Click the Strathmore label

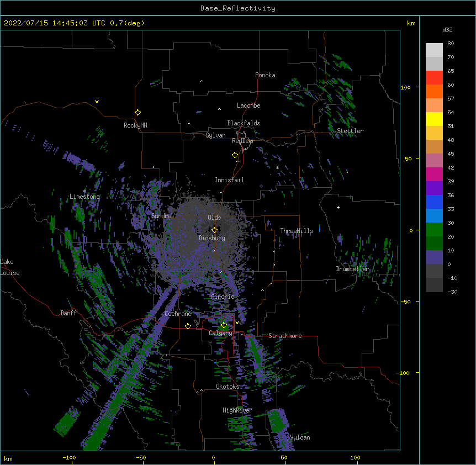coord(285,336)
